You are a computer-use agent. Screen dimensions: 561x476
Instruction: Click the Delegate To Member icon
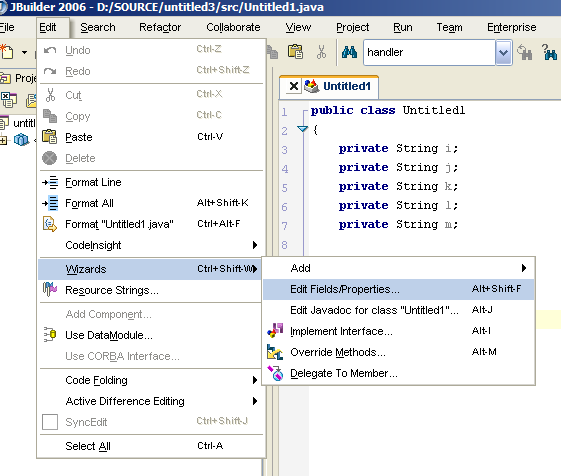click(x=275, y=373)
